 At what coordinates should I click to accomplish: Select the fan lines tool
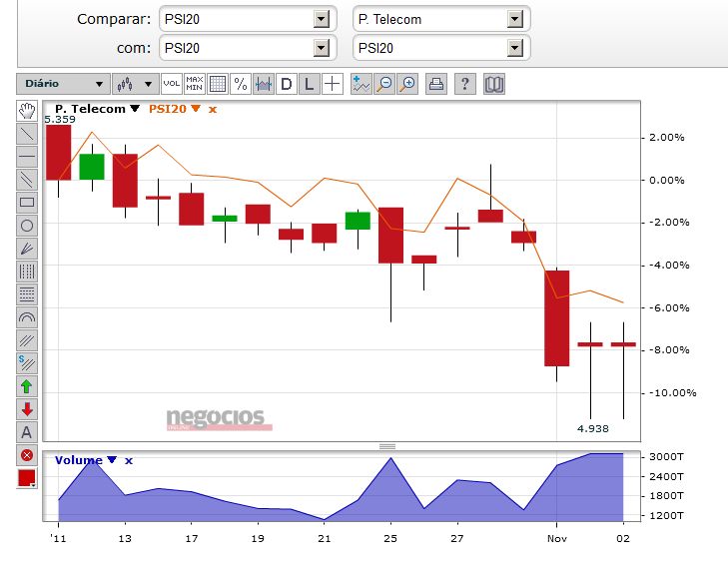click(x=27, y=249)
